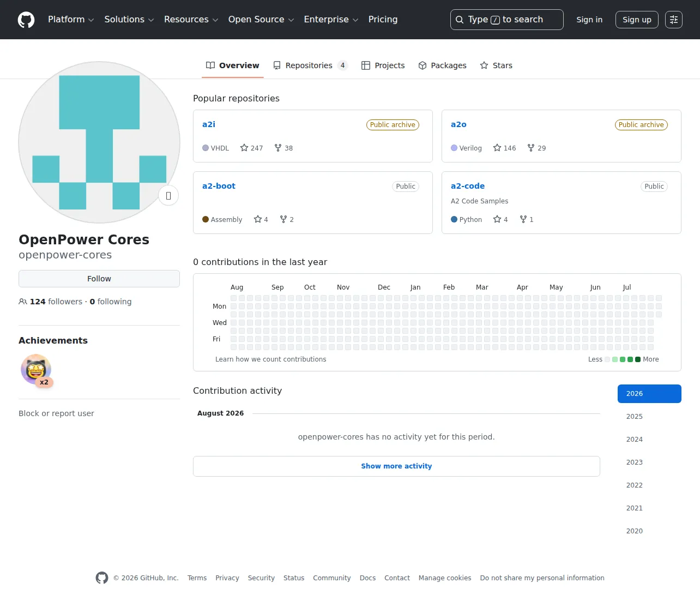Open the Open Source dropdown
The width and height of the screenshot is (700, 607).
pos(261,20)
